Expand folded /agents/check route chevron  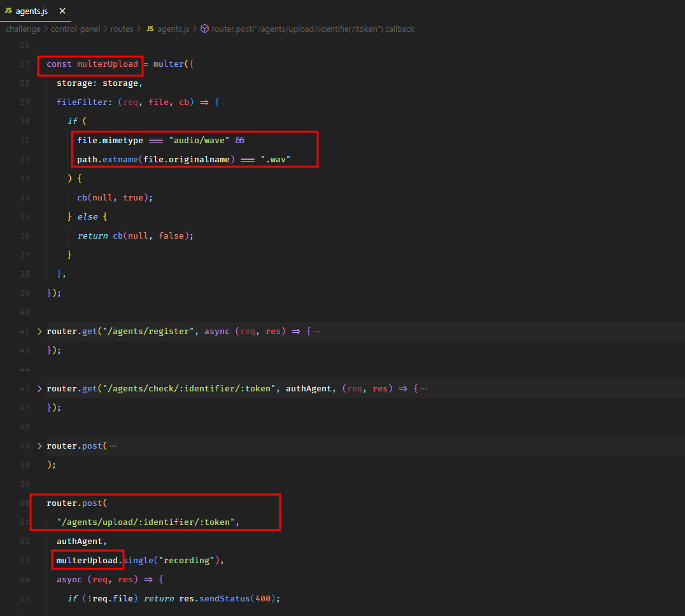(40, 389)
